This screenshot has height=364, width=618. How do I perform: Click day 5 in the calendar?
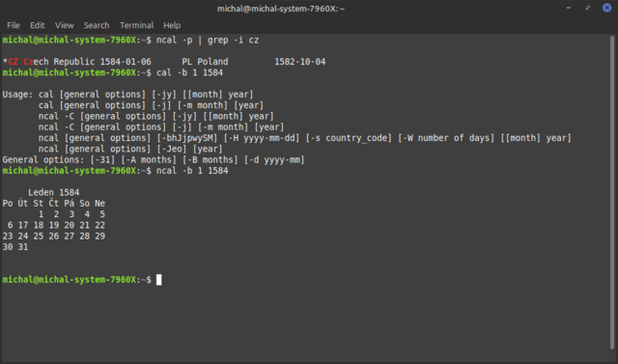point(102,214)
